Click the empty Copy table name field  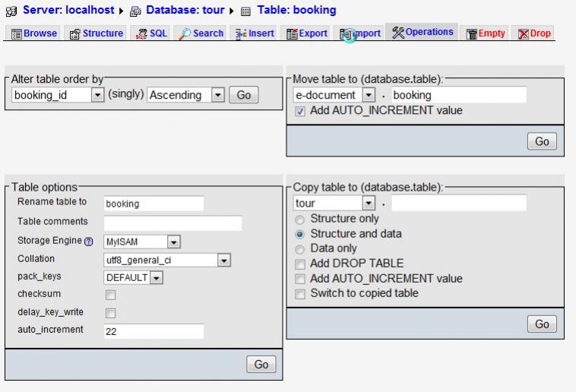tap(459, 203)
